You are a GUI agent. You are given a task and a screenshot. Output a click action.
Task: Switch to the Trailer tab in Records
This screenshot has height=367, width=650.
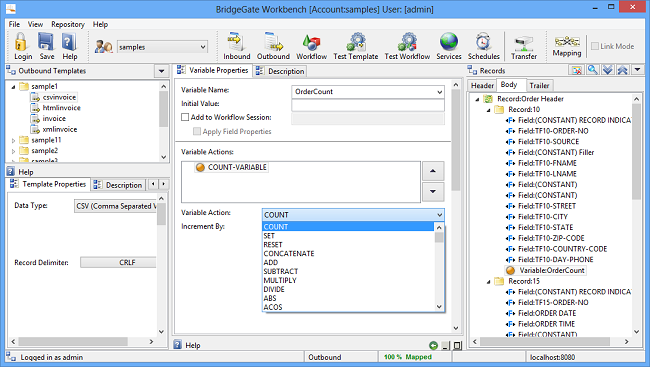pyautogui.click(x=539, y=85)
